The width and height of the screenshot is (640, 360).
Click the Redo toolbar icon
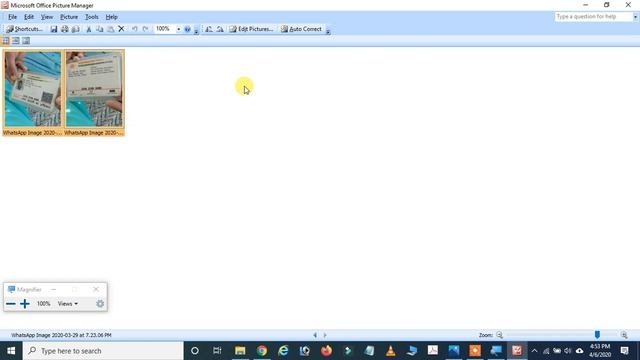145,29
